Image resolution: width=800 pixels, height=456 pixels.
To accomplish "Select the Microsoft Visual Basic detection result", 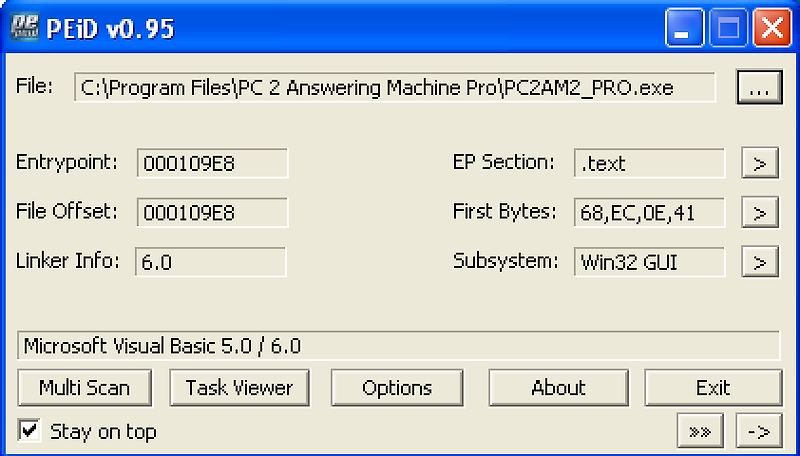I will (x=398, y=346).
